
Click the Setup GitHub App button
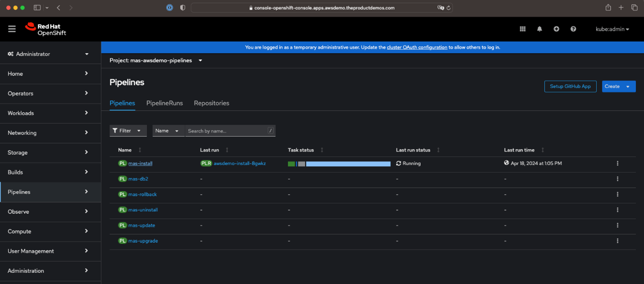[570, 86]
